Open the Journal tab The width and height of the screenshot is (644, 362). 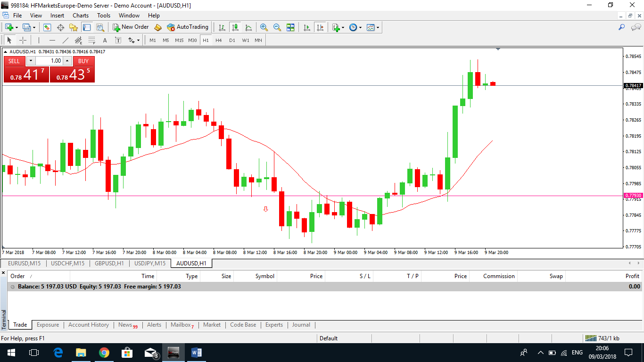pos(301,325)
